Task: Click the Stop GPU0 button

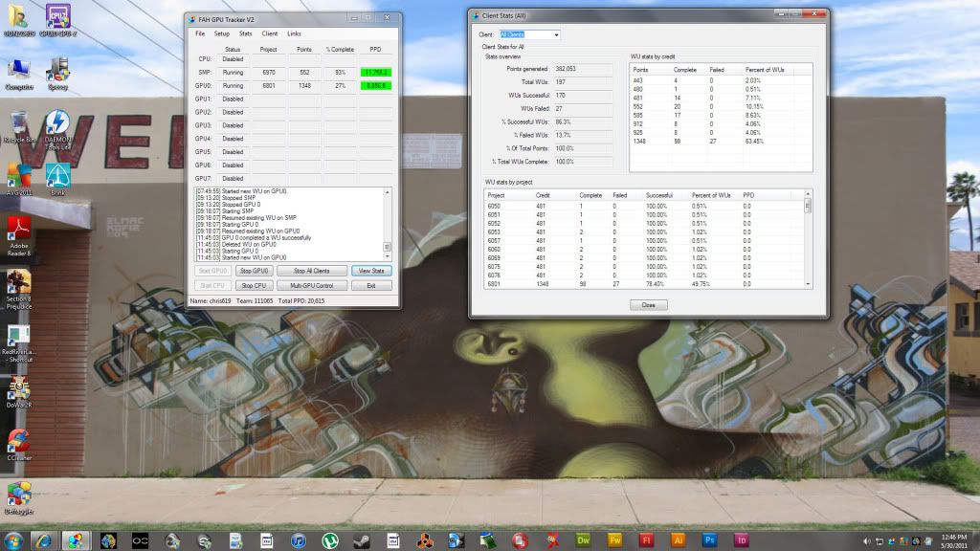Action: click(255, 271)
